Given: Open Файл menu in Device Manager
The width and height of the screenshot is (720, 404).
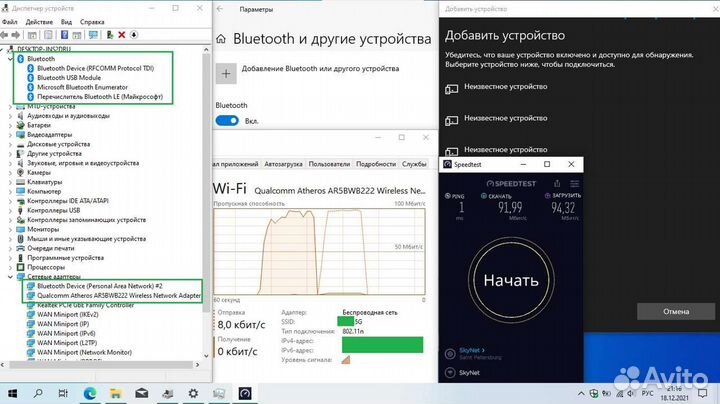Looking at the screenshot, I should click(10, 22).
